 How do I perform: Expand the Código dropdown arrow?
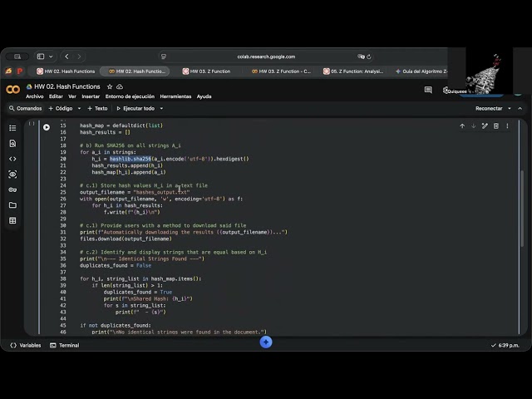[x=80, y=109]
